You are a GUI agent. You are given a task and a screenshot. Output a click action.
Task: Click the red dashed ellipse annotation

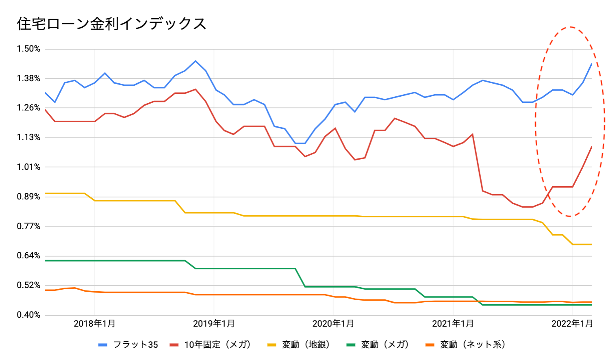(x=536, y=122)
